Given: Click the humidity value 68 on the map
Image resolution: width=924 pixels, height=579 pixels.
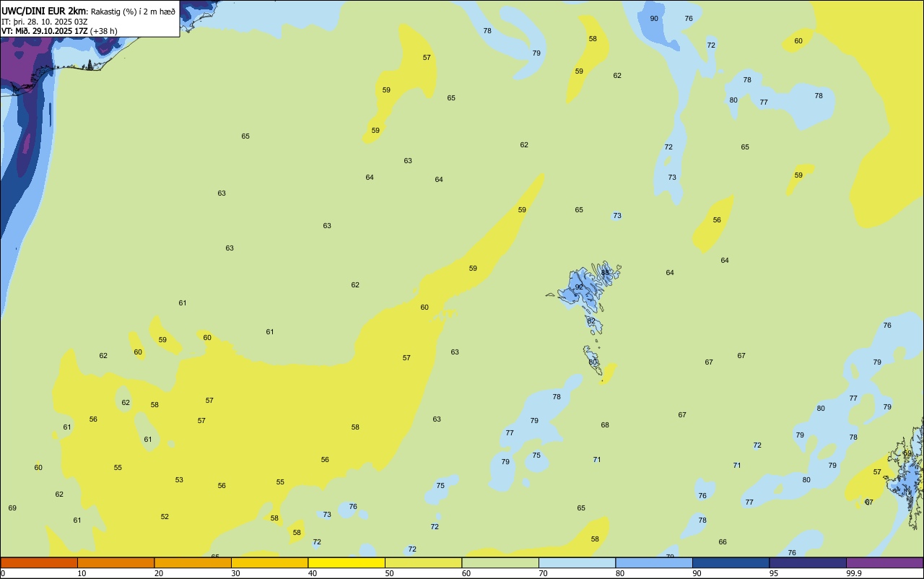Looking at the screenshot, I should (x=605, y=425).
